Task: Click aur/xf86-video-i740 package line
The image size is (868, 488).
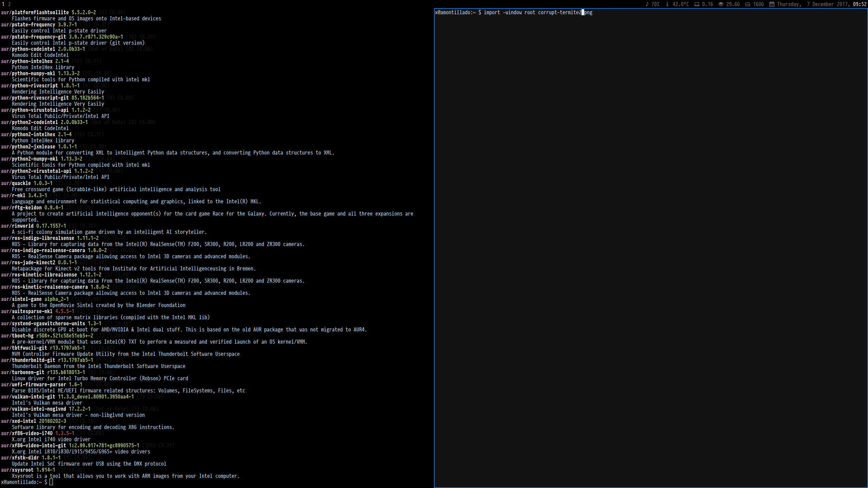Action: (x=27, y=433)
